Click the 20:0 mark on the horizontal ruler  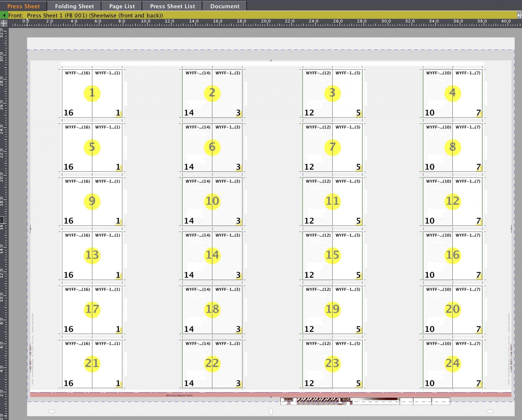[x=266, y=21]
